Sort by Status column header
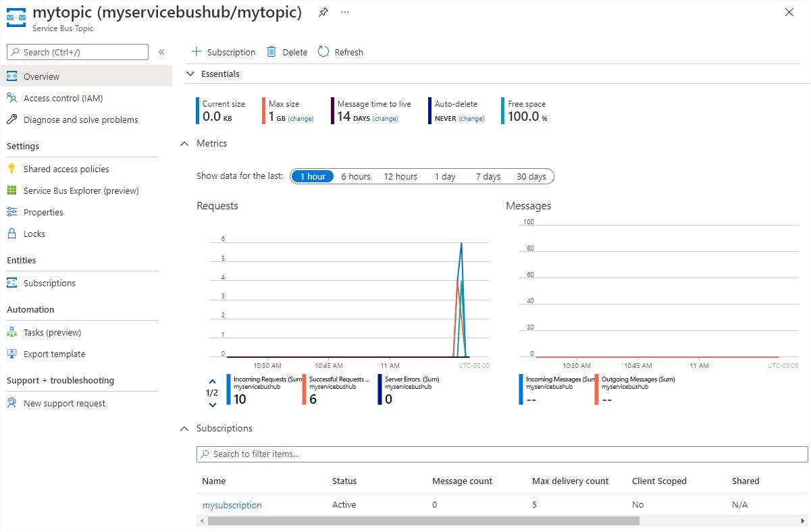 pos(344,481)
